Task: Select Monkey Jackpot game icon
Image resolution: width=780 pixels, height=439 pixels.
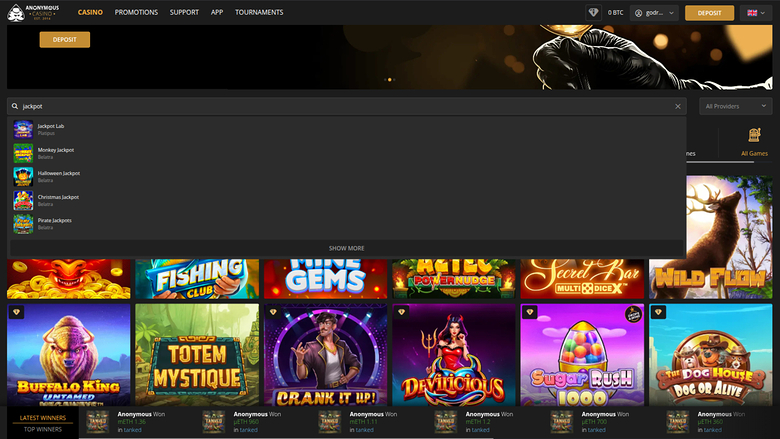Action: [23, 153]
